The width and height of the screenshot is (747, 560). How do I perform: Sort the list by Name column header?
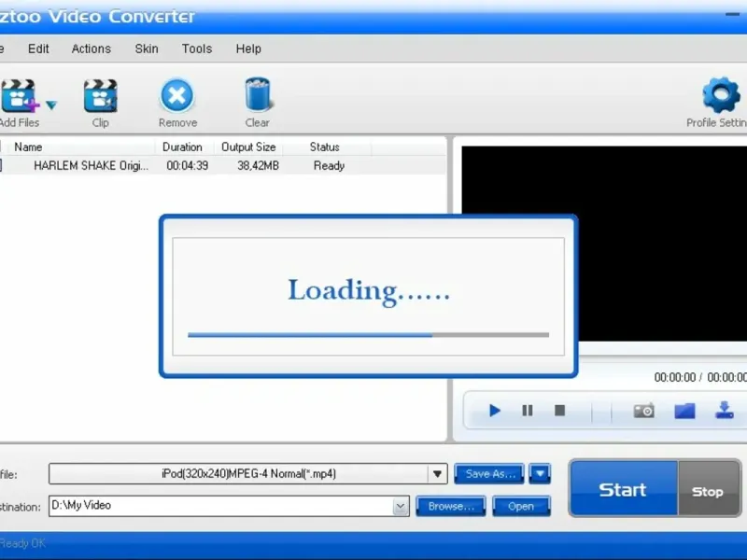pos(28,147)
